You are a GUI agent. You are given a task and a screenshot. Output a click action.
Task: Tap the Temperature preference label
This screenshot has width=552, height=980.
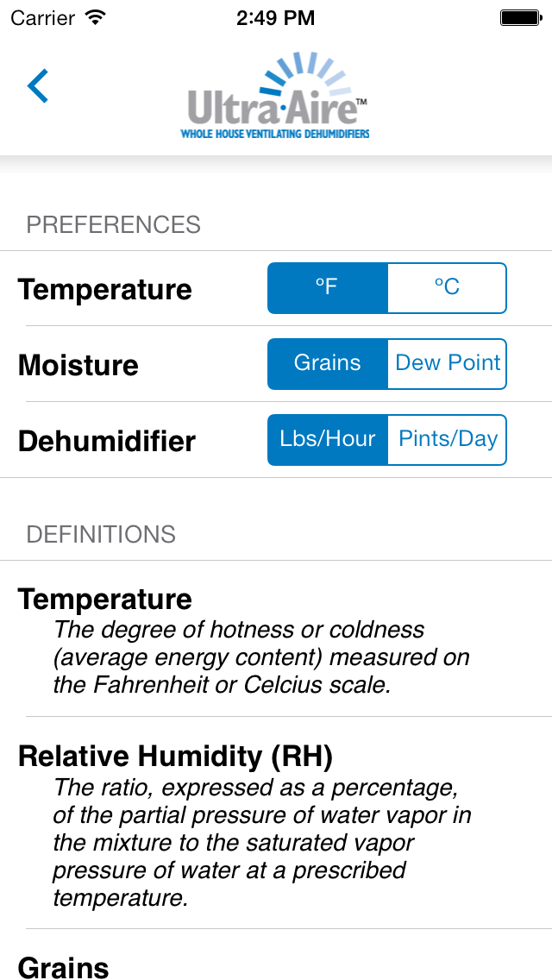tap(105, 290)
